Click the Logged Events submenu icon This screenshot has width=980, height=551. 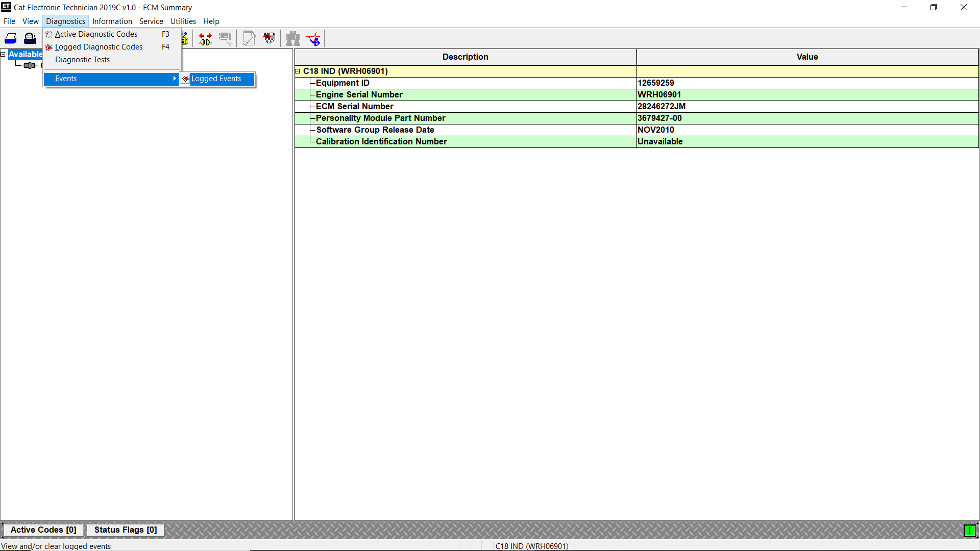(x=186, y=79)
